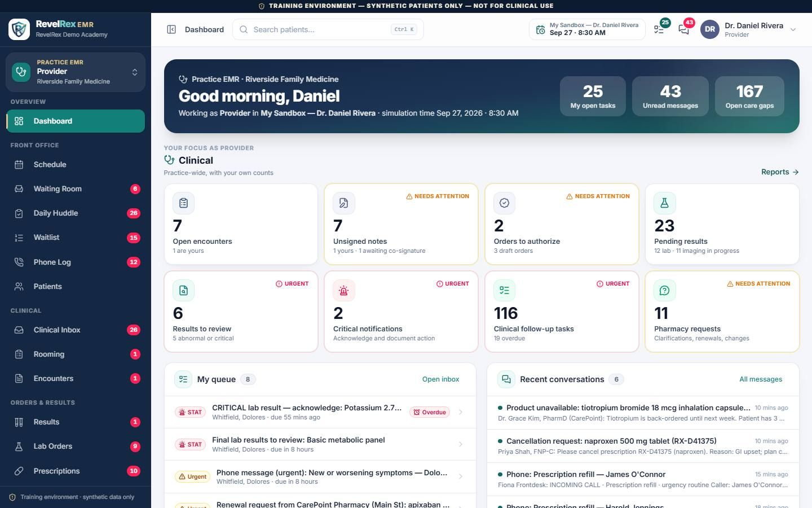Click the Recent conversations count badge 6
Image resolution: width=812 pixels, height=508 pixels.
tap(616, 379)
